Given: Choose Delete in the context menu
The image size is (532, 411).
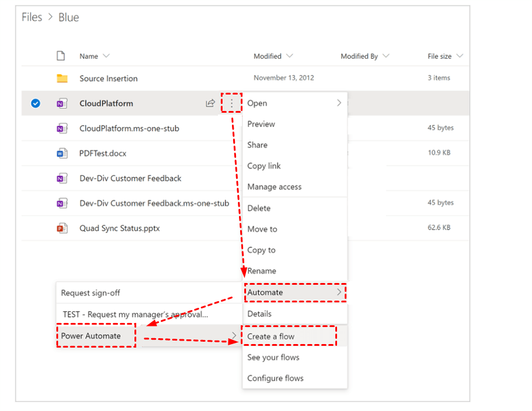Looking at the screenshot, I should click(295, 208).
